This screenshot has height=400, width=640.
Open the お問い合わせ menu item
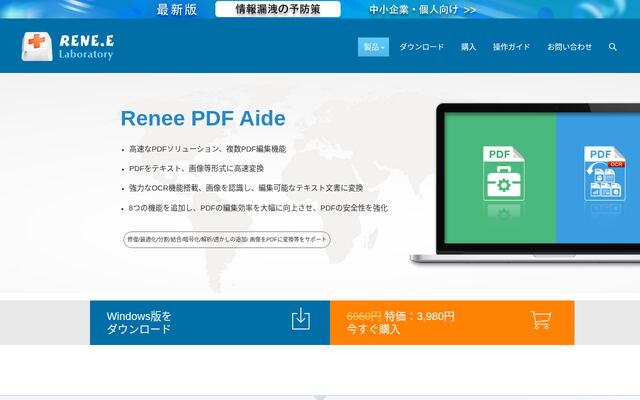569,47
